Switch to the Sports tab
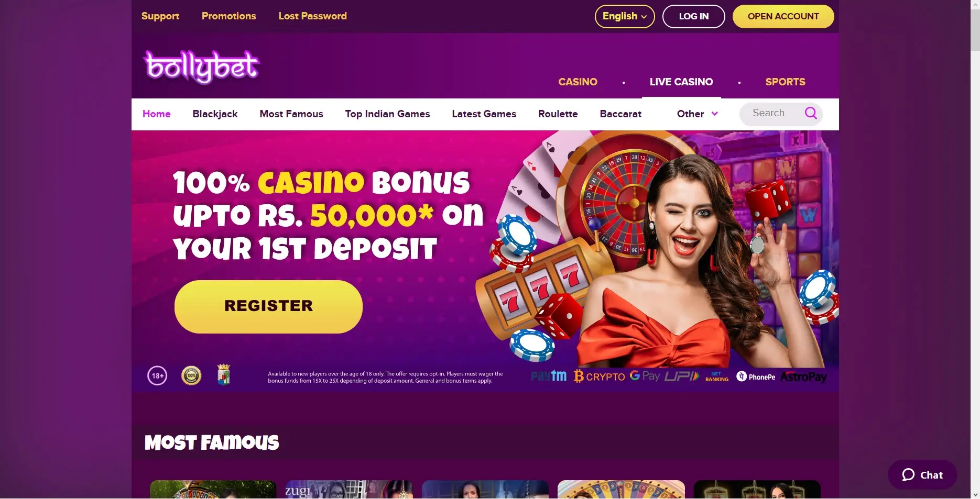 pos(785,82)
